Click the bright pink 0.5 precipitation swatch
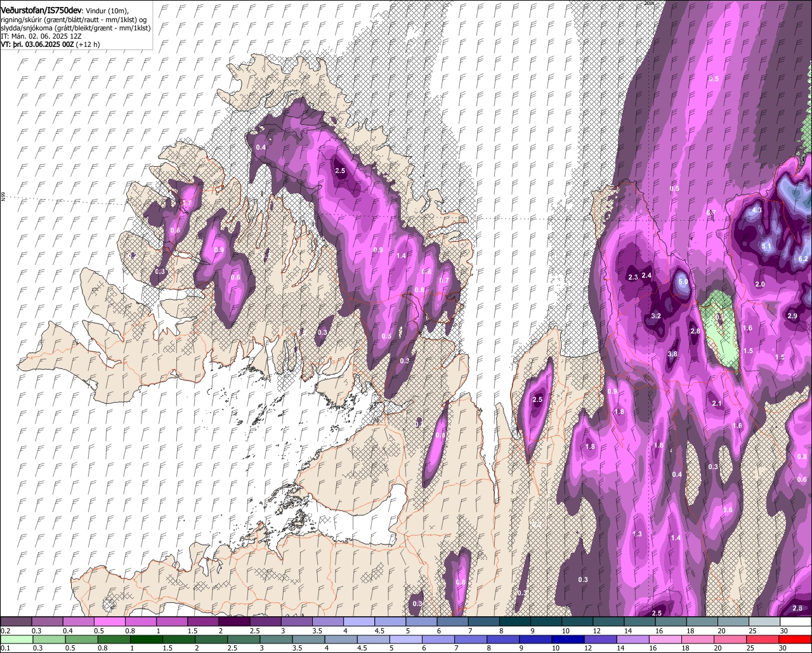Image resolution: width=812 pixels, height=653 pixels. (x=109, y=621)
